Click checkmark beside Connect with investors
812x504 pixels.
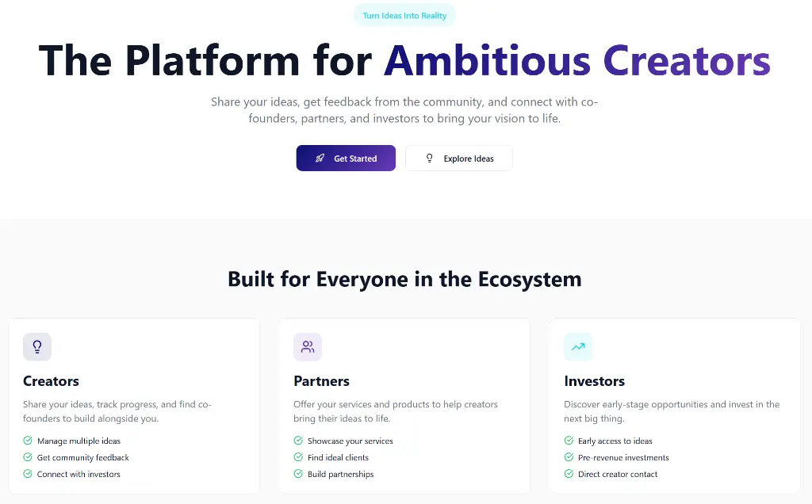coord(28,473)
